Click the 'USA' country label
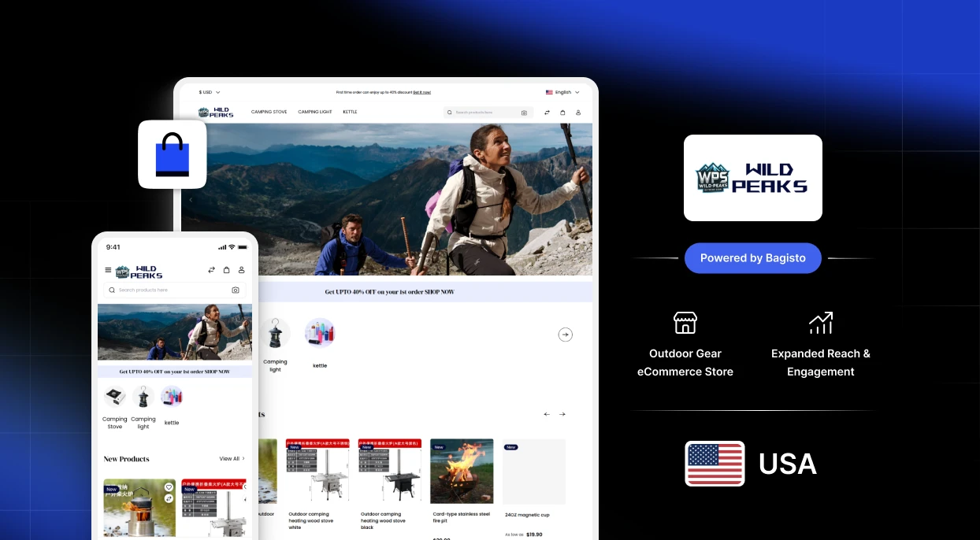980x540 pixels. pos(788,464)
